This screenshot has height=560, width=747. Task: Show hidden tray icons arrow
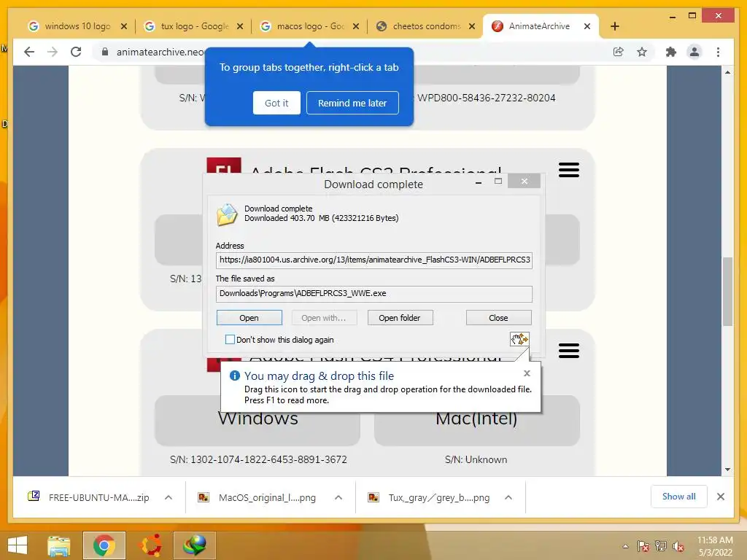coord(625,546)
